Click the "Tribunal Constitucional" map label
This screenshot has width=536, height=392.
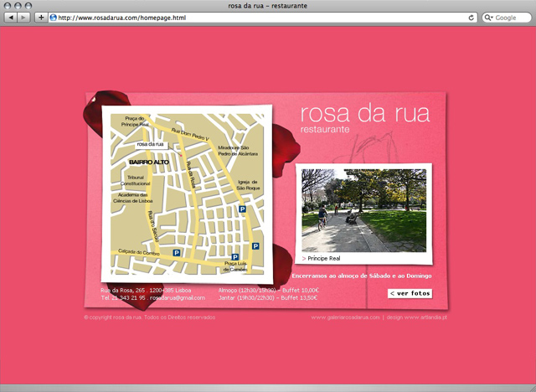click(x=136, y=180)
